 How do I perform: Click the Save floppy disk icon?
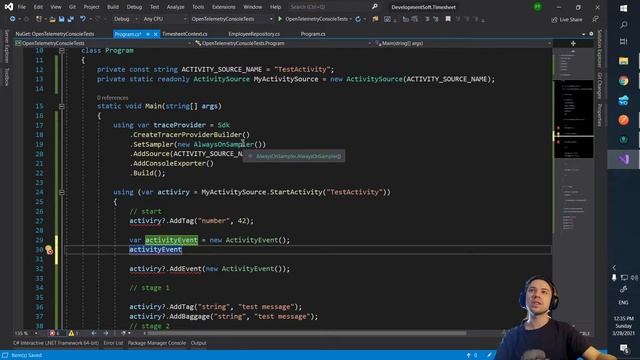pos(62,19)
